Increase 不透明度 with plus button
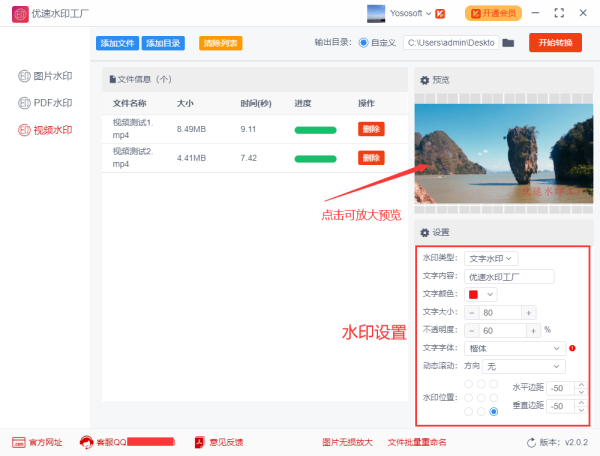This screenshot has height=456, width=600. 533,331
